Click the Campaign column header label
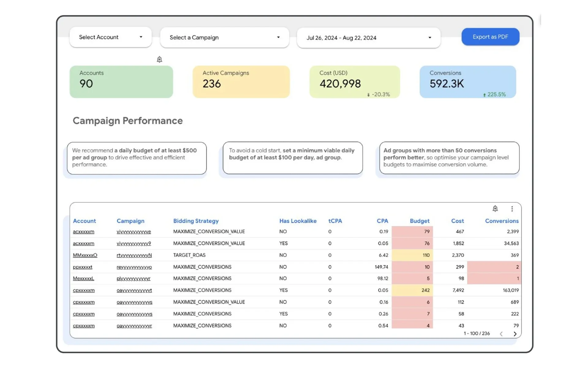Image resolution: width=588 pixels, height=368 pixels. (x=130, y=220)
